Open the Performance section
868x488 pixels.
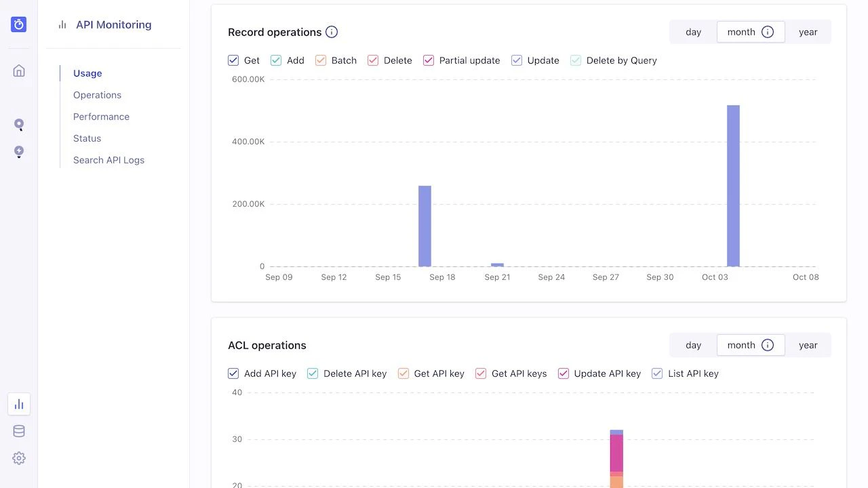pos(101,117)
